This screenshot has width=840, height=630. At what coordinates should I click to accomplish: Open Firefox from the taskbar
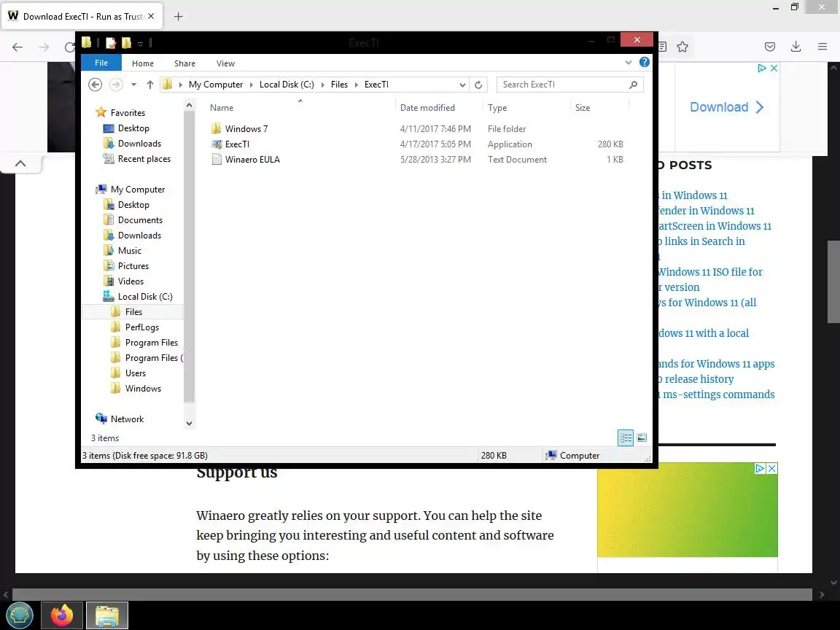[62, 615]
